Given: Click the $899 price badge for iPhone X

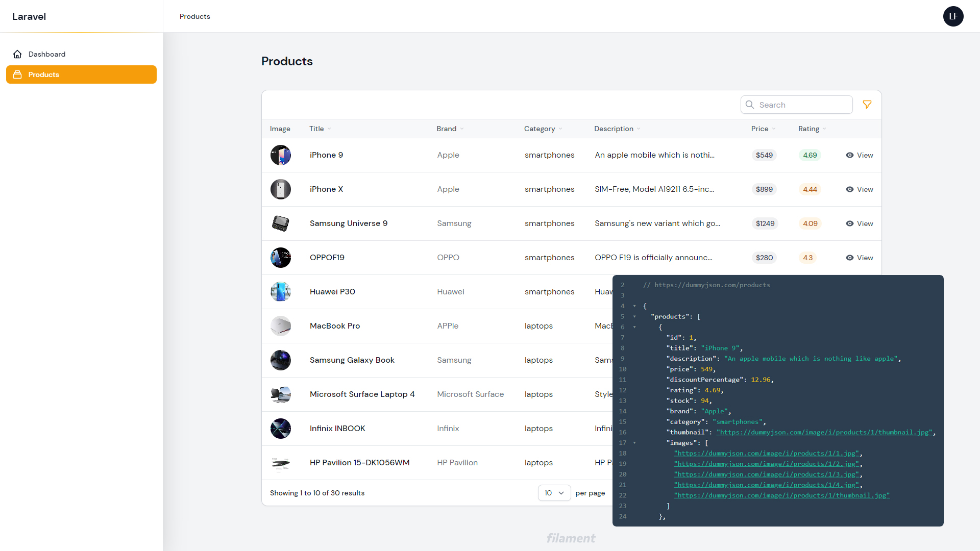Looking at the screenshot, I should [764, 189].
